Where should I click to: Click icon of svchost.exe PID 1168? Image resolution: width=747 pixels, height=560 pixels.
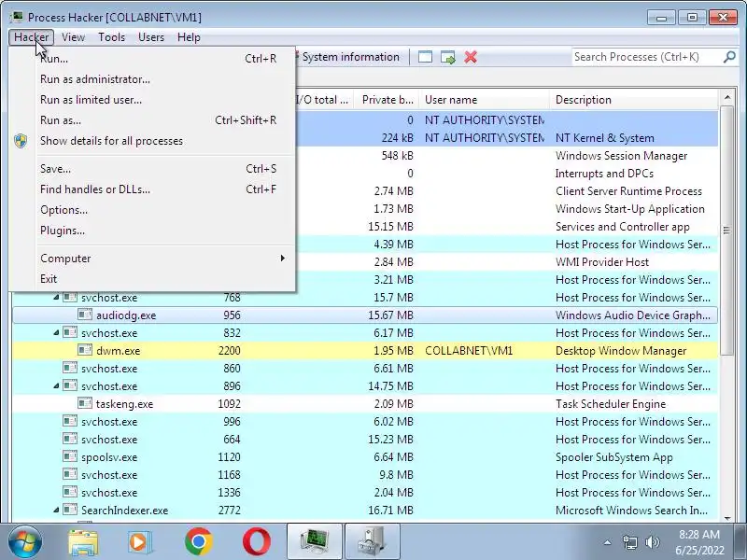(x=70, y=475)
